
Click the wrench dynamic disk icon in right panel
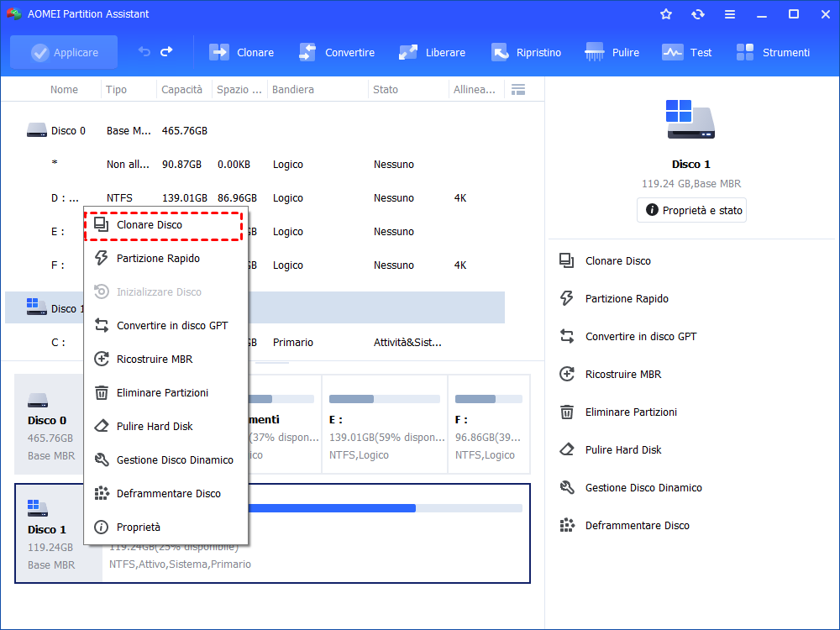(567, 487)
